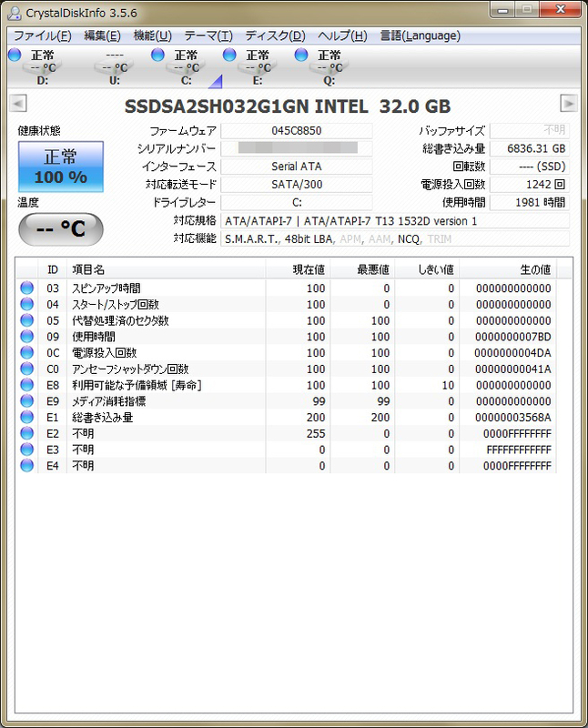The height and width of the screenshot is (728, 588).
Task: Click raw value 0000000004DA
Action: (x=512, y=353)
